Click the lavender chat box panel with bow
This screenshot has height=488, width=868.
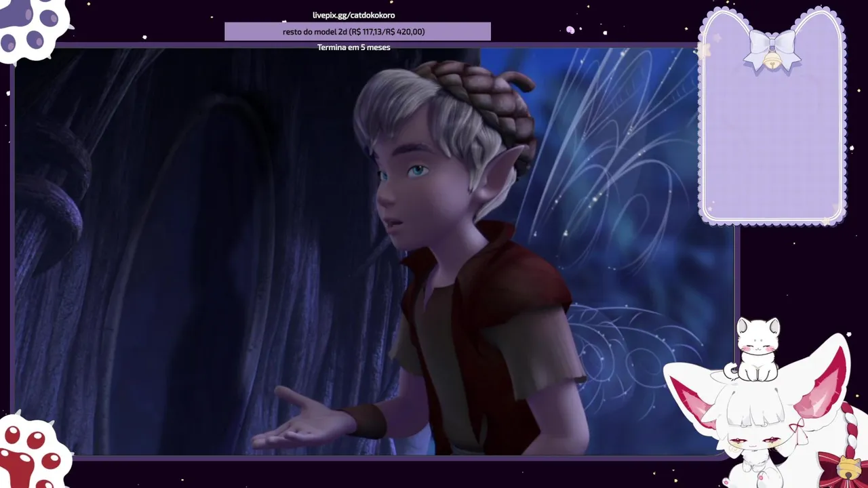point(772,116)
